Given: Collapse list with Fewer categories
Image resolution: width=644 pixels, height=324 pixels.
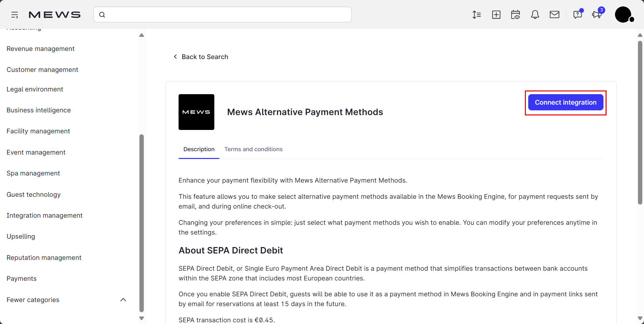Looking at the screenshot, I should [x=33, y=300].
